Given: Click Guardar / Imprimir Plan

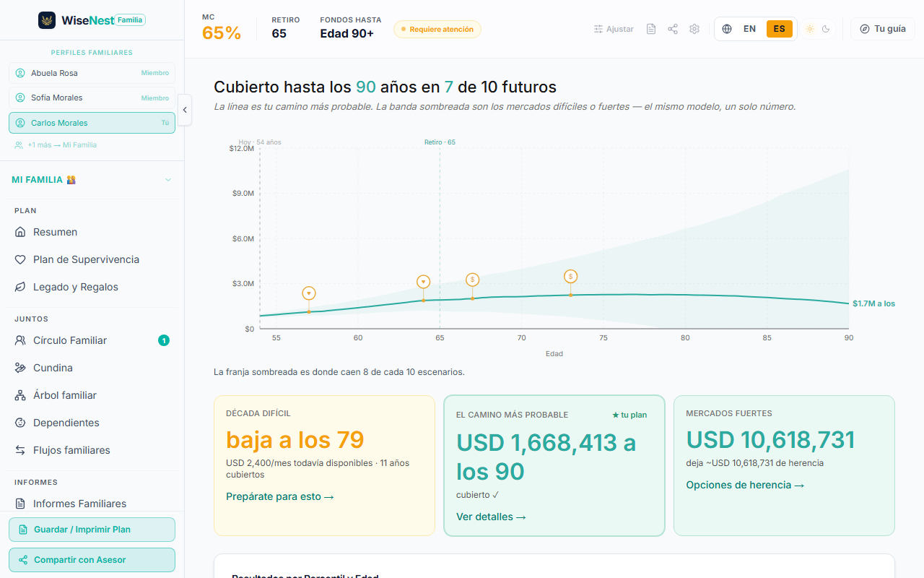Looking at the screenshot, I should click(92, 530).
